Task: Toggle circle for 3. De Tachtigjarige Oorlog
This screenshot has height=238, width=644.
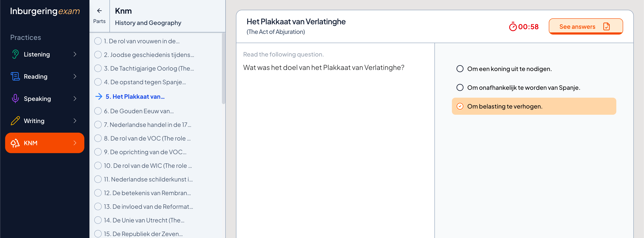Action: pyautogui.click(x=98, y=68)
